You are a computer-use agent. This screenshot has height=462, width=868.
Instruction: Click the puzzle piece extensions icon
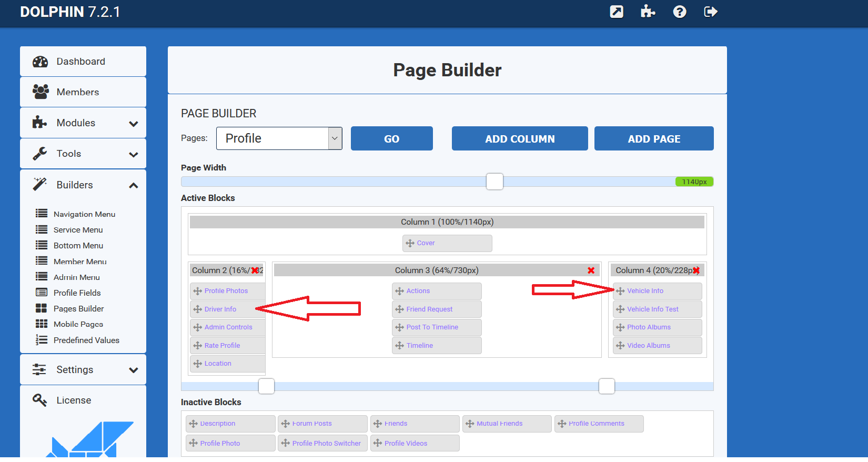(x=648, y=12)
